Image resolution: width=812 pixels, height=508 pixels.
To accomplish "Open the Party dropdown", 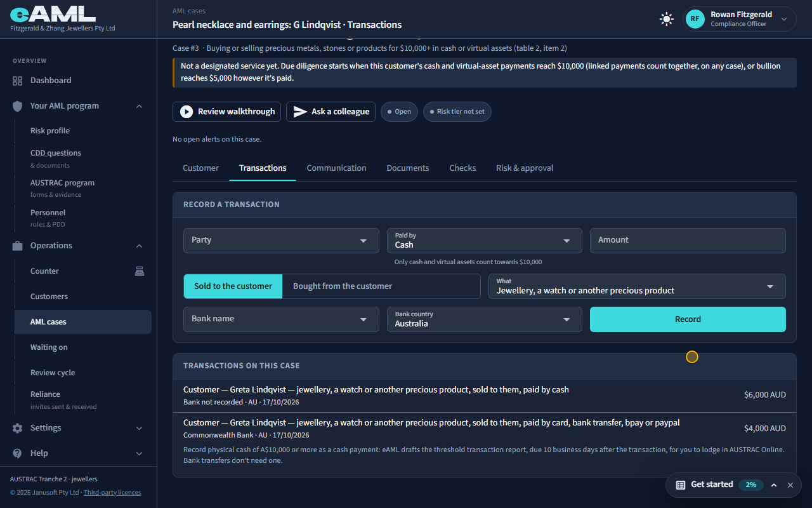I will point(281,241).
